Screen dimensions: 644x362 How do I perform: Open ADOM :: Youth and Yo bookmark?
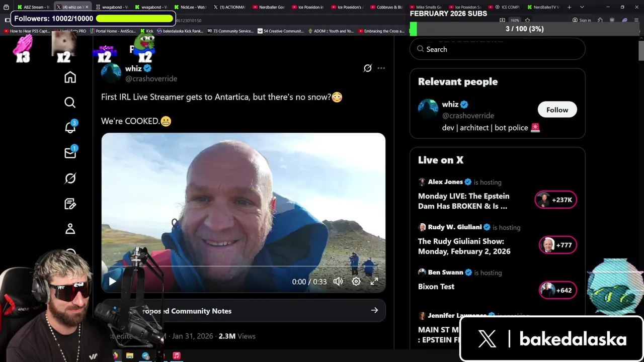coord(331,31)
